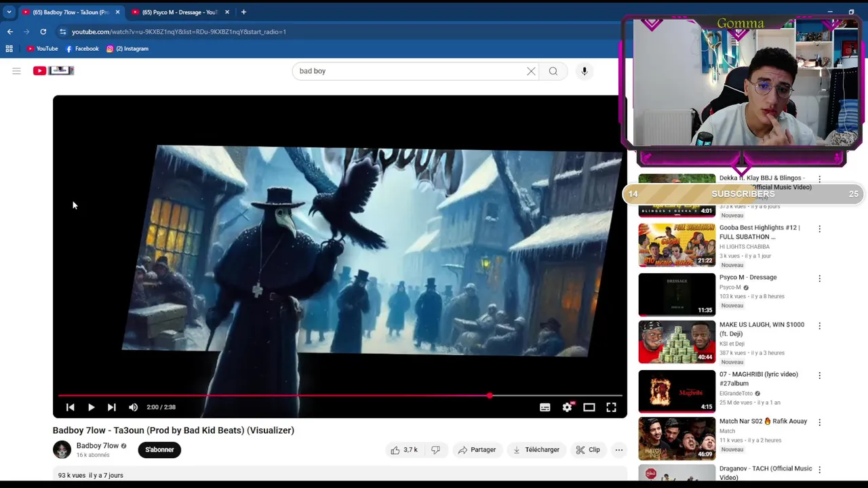Subscribe with the S'abonner button
The width and height of the screenshot is (868, 488).
tap(159, 450)
